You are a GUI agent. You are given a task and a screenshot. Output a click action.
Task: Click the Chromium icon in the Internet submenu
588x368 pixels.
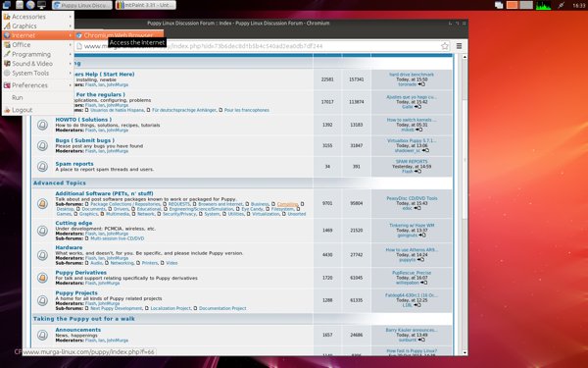pos(78,35)
